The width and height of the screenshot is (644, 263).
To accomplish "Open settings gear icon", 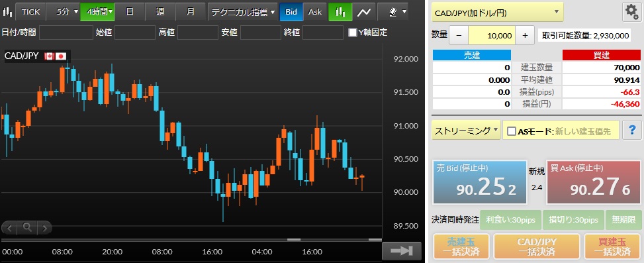I will pyautogui.click(x=632, y=13).
